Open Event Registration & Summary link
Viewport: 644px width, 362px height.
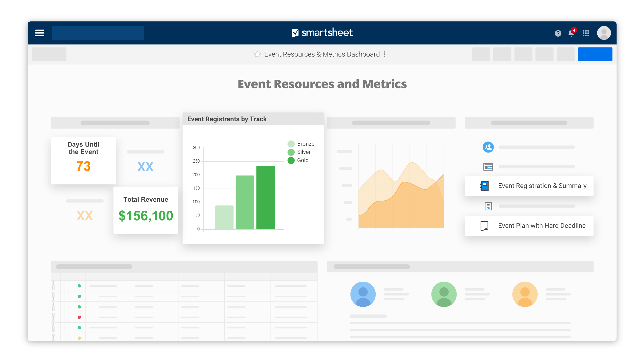coord(542,186)
